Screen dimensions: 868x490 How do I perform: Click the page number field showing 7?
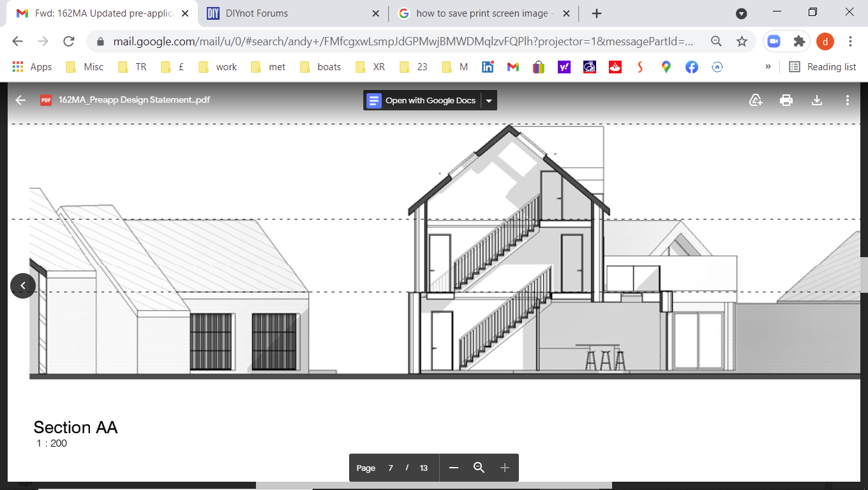click(391, 468)
